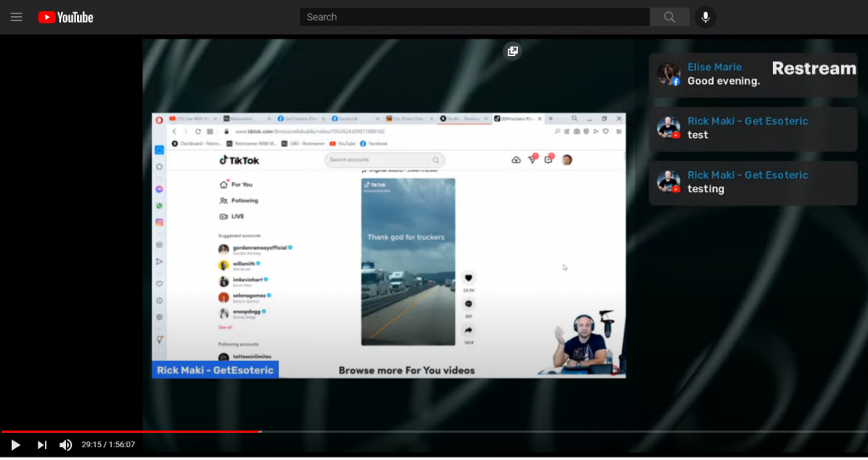Open willsmith suggested account

tap(239, 265)
